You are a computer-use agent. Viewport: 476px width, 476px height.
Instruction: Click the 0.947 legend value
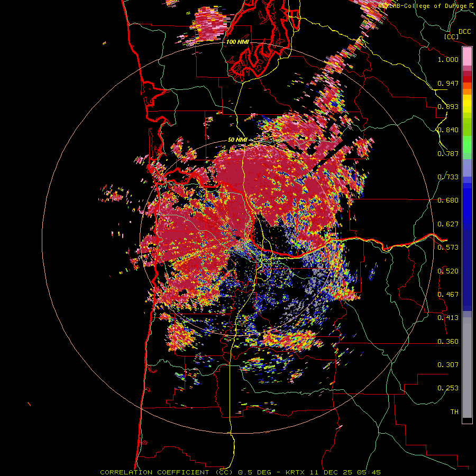click(448, 83)
